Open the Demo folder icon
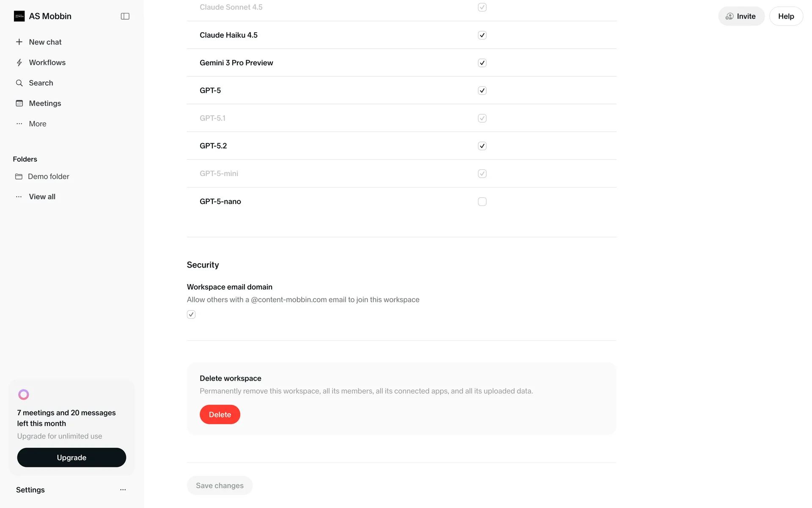The width and height of the screenshot is (812, 508). click(x=19, y=177)
